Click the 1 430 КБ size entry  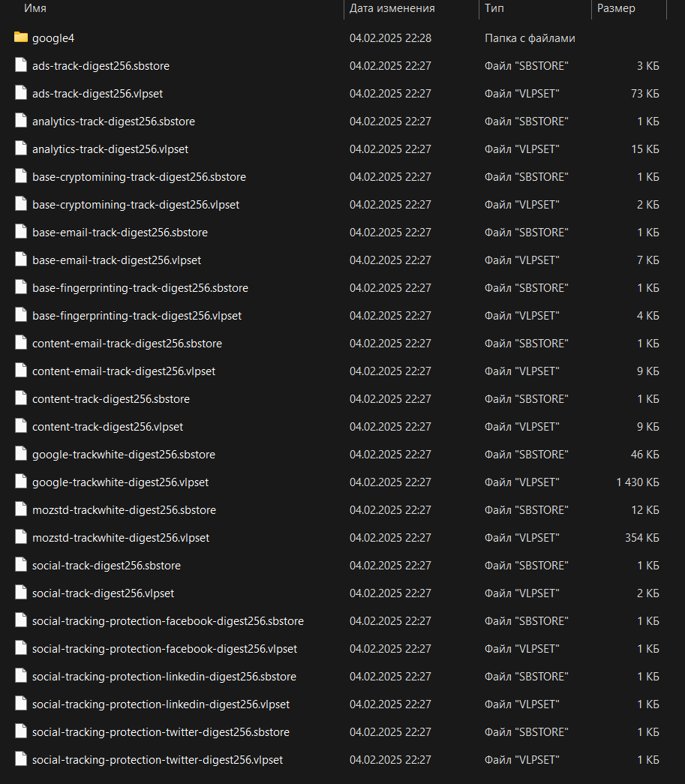(x=638, y=482)
